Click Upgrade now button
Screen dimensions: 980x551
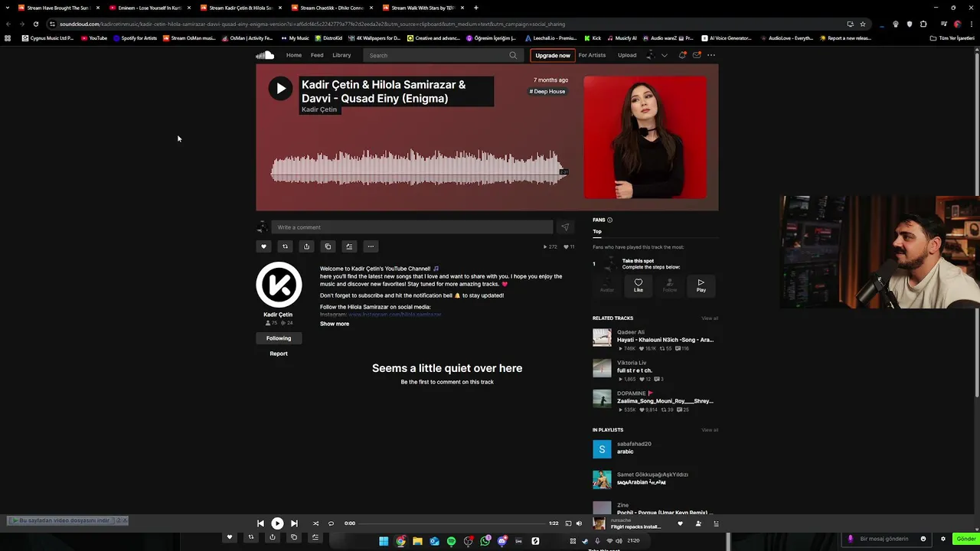click(x=553, y=55)
